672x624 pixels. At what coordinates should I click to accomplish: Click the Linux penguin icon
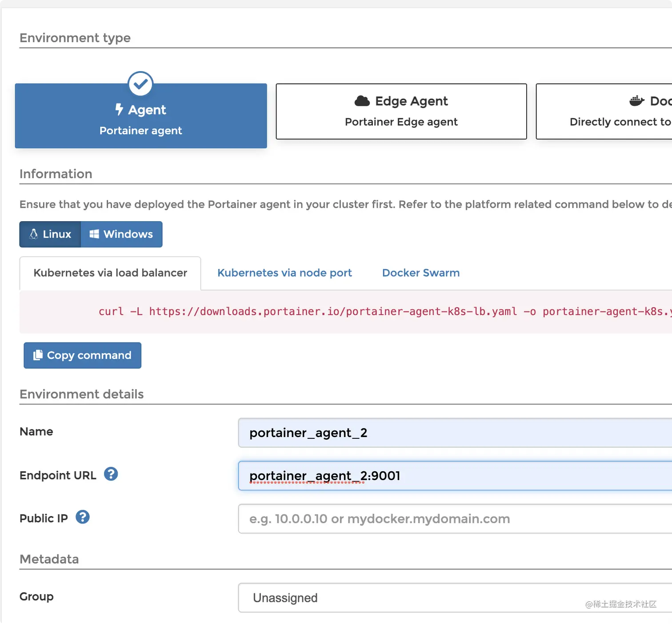point(34,234)
